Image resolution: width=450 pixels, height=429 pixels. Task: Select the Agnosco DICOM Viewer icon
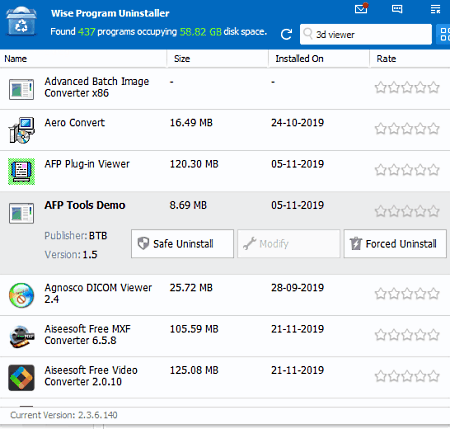click(x=21, y=295)
